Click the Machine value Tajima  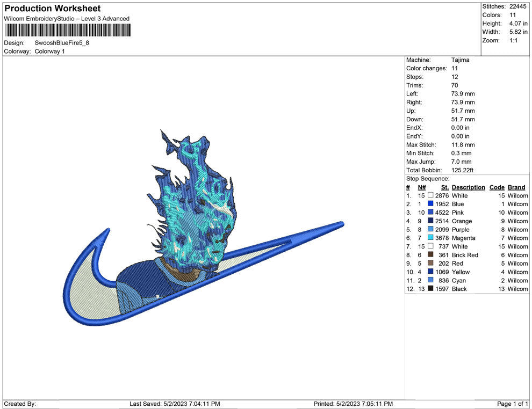pyautogui.click(x=460, y=60)
